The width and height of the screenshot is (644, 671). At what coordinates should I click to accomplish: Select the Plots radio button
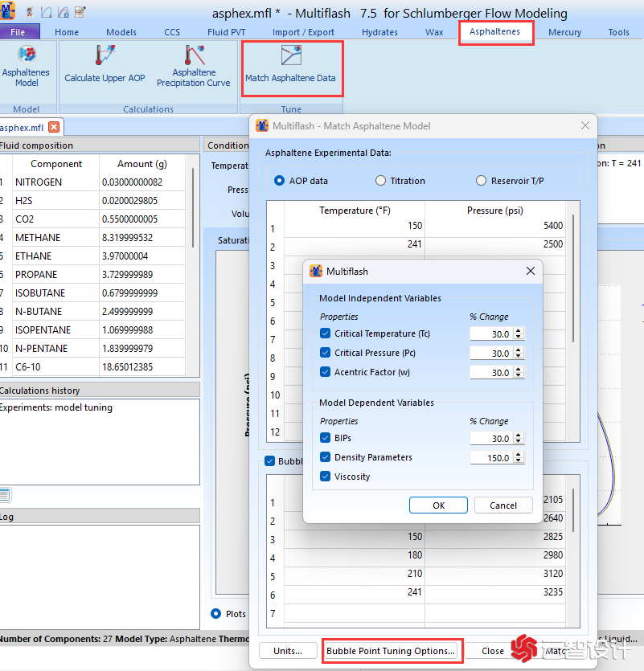click(215, 614)
